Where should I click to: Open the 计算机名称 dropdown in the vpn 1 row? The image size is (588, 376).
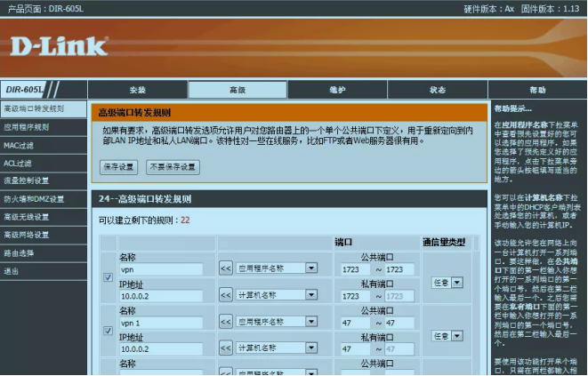[277, 348]
